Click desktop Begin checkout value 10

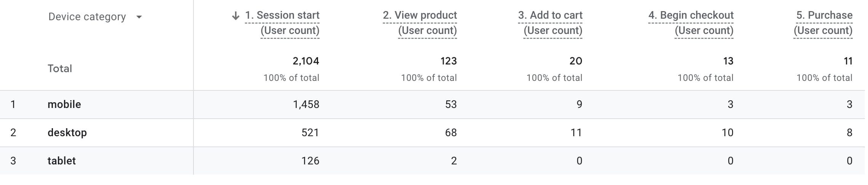coord(727,133)
